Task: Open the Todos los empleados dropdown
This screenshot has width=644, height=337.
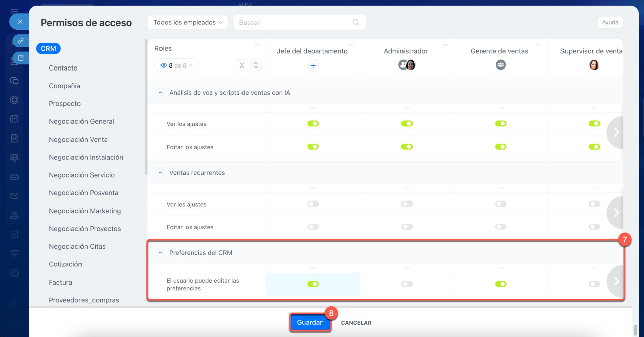Action: 188,22
